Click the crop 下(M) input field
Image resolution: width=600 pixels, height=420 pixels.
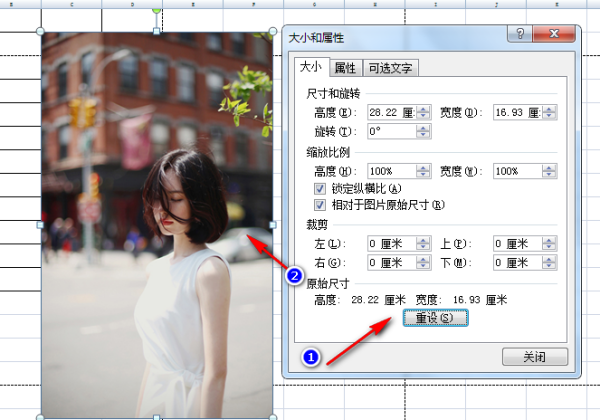point(517,263)
